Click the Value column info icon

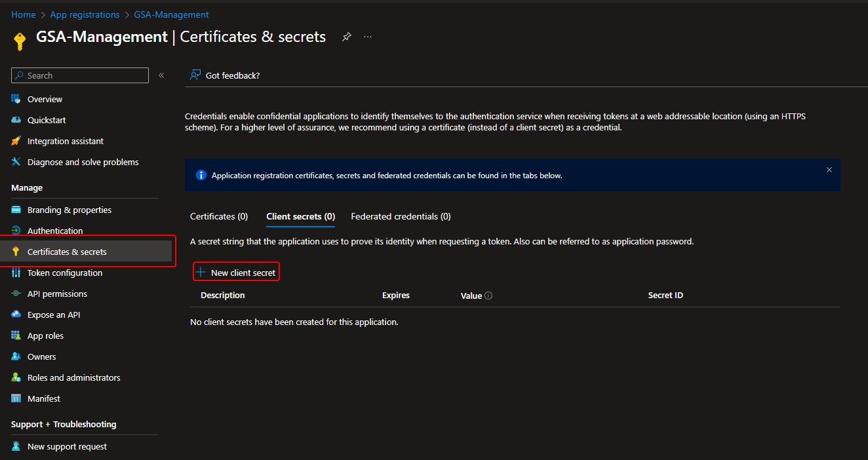point(488,296)
